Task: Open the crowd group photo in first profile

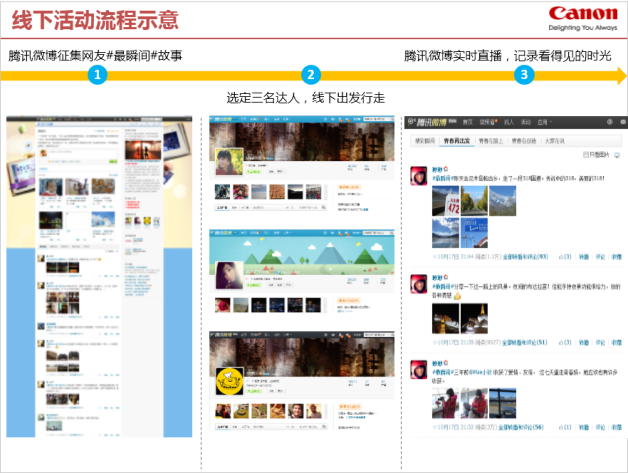Action: click(x=313, y=192)
